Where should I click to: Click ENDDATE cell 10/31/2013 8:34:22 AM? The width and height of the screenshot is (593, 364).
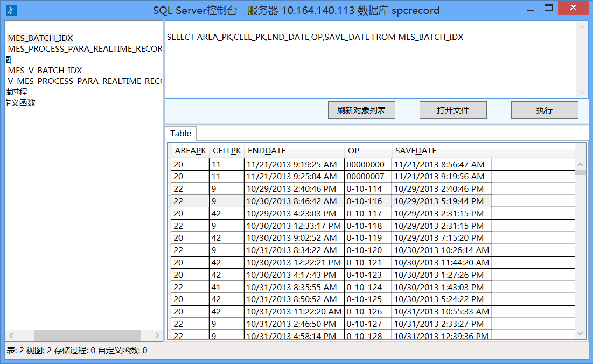click(x=294, y=250)
